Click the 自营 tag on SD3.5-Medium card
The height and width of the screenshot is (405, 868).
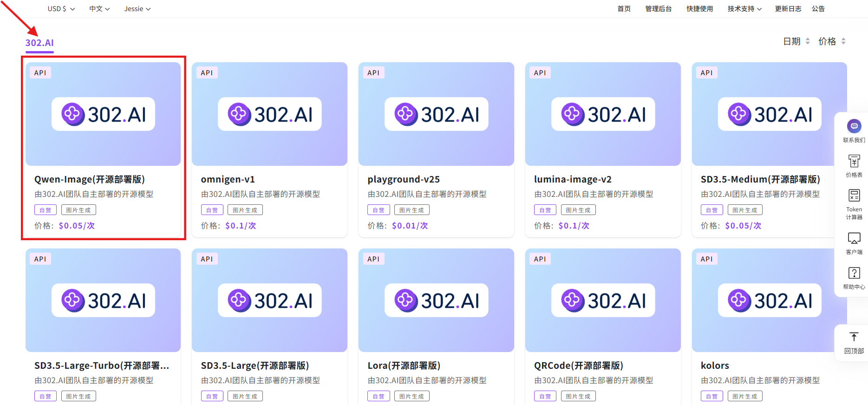712,210
